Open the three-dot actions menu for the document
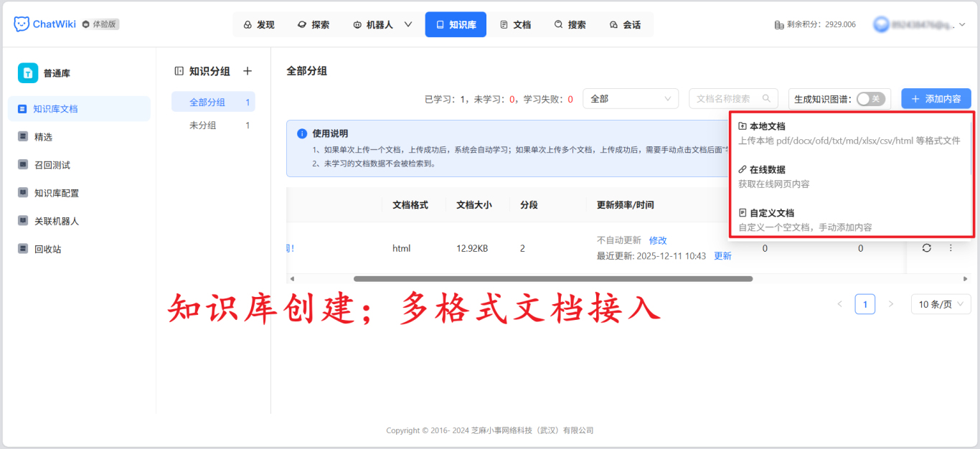This screenshot has width=980, height=449. 951,247
